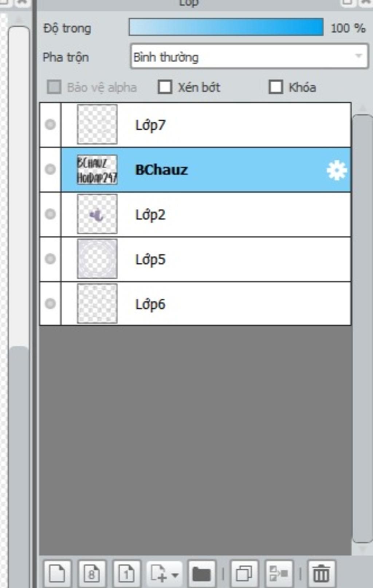Viewport: 373px width, 588px height.
Task: Click the merge layer down icon
Action: (279, 573)
